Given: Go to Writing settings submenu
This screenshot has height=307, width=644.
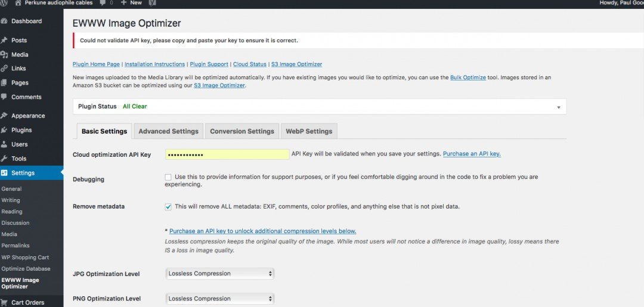Looking at the screenshot, I should [11, 200].
